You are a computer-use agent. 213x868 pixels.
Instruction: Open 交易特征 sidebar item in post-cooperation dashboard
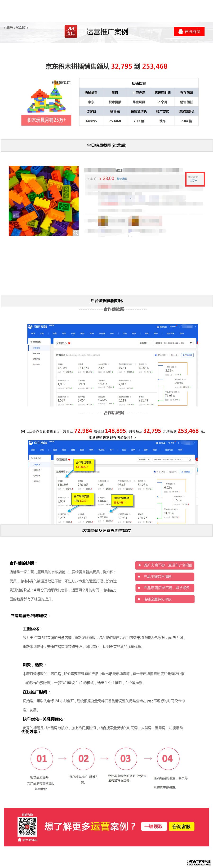tap(36, 470)
